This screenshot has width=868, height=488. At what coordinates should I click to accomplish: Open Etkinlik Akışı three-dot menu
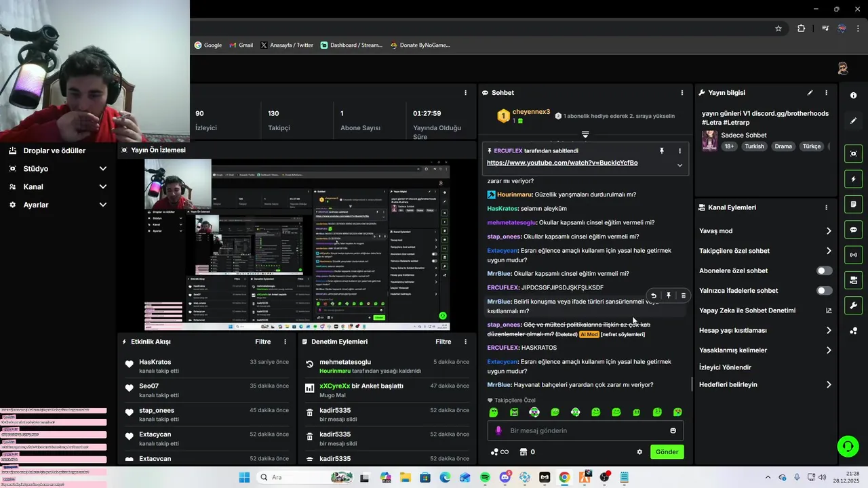pos(285,342)
